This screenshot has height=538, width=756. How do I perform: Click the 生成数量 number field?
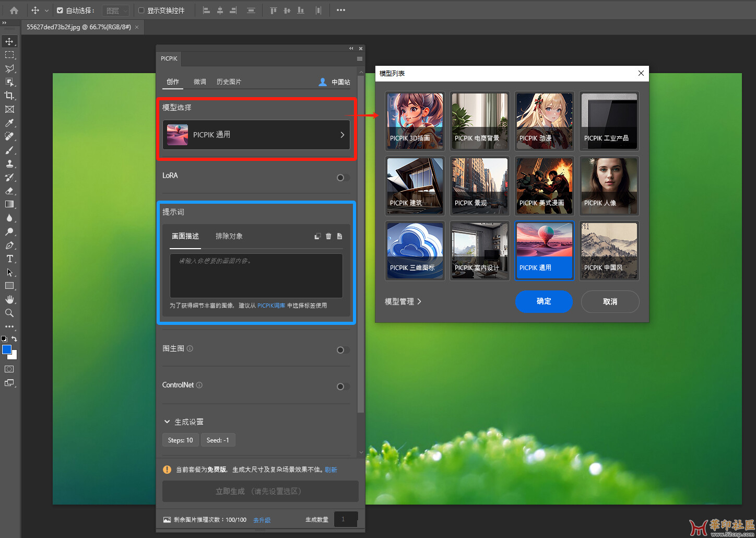(346, 519)
